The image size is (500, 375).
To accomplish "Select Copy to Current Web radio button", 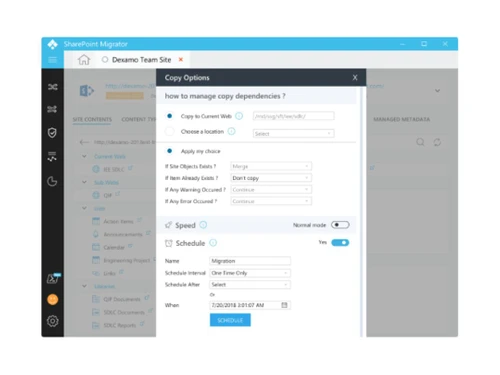I will (x=169, y=116).
